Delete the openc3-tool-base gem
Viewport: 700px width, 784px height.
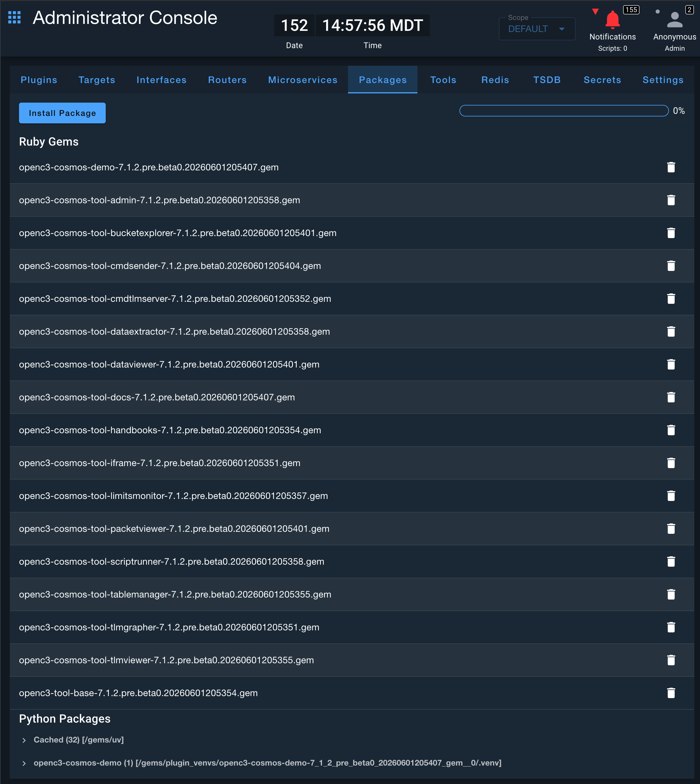click(x=671, y=693)
